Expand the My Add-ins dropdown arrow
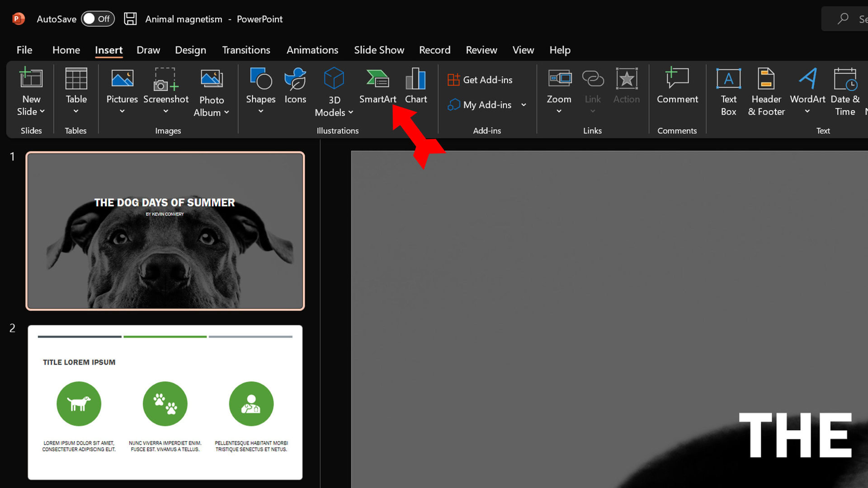The width and height of the screenshot is (868, 488). tap(524, 105)
